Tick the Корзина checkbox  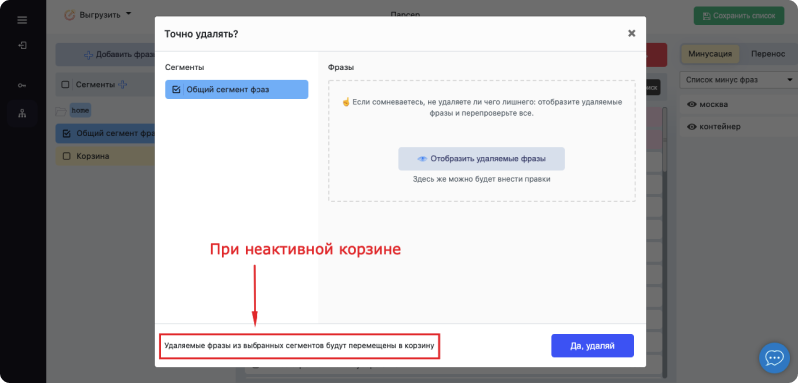pyautogui.click(x=66, y=156)
